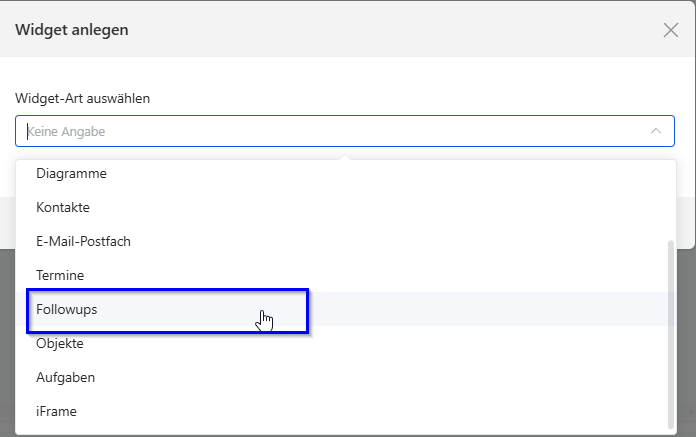The height and width of the screenshot is (437, 696).
Task: Pick the Aufgaben widget type
Action: pos(346,377)
